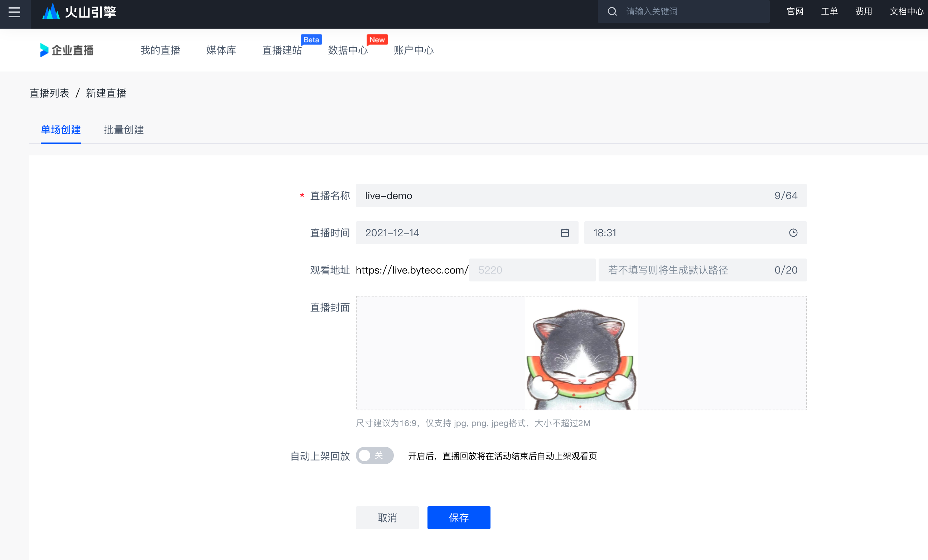Click the calendar icon in date field
This screenshot has height=560, width=928.
[x=565, y=233]
